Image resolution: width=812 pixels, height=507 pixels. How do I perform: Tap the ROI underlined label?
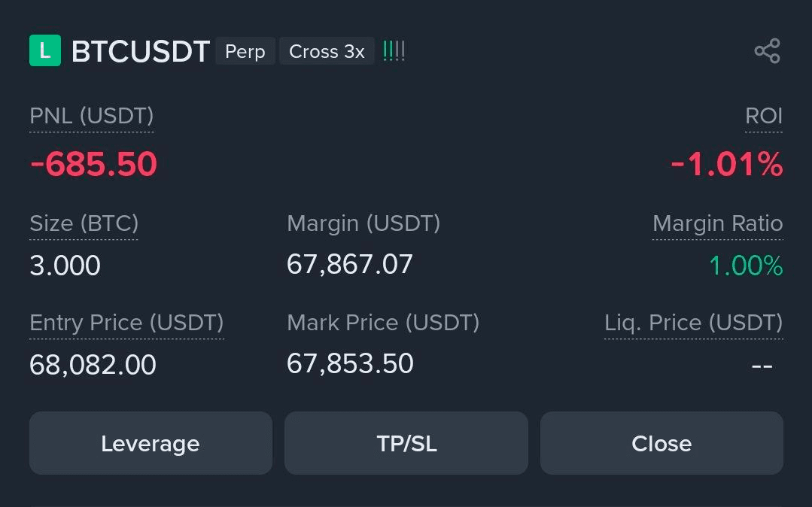pos(763,116)
